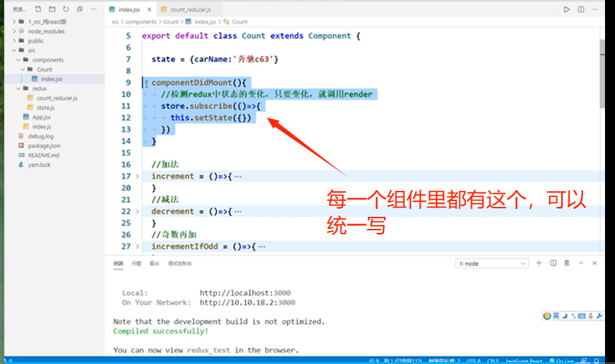Viewport: 615px width, 364px height.
Task: Click CRLF line ending in status bar
Action: [x=493, y=361]
